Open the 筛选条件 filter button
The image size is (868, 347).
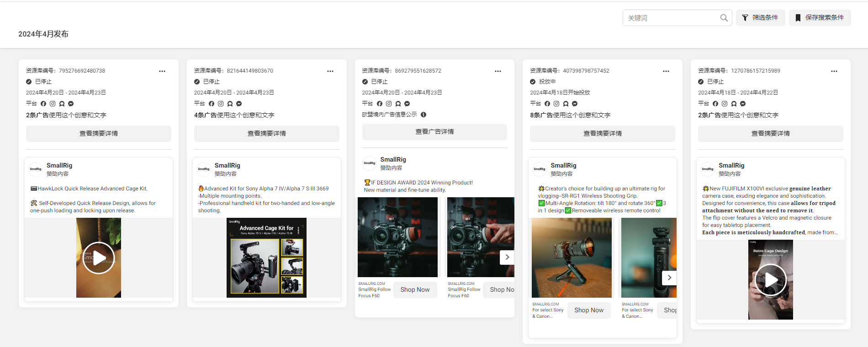click(x=760, y=18)
